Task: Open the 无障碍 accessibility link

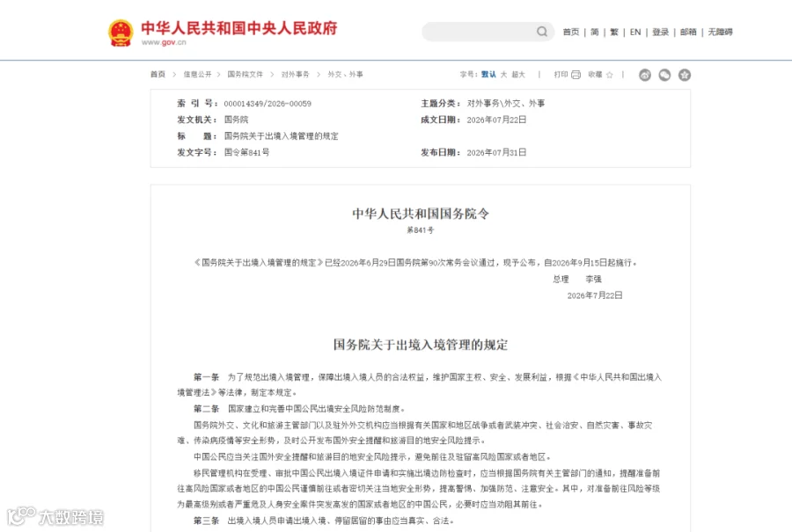Action: click(720, 32)
